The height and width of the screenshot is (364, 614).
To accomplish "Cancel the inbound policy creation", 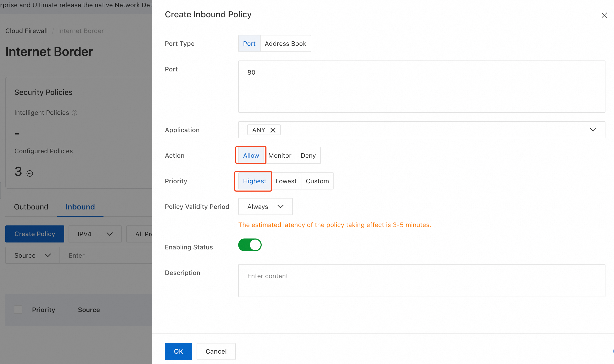I will (216, 351).
